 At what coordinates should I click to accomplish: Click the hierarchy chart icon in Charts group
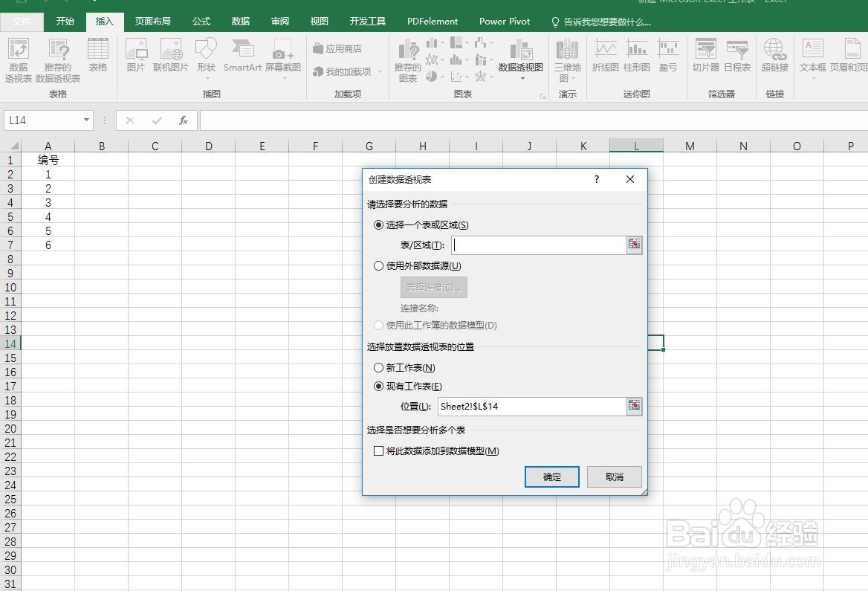pos(456,43)
